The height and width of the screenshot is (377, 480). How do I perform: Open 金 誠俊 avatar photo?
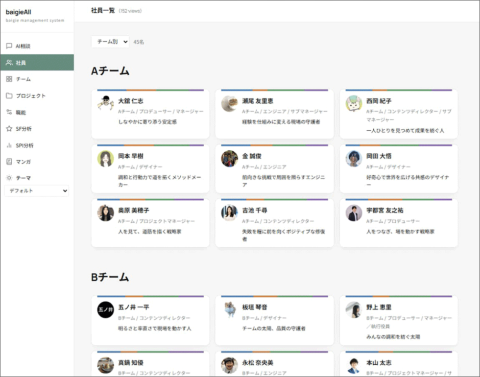pos(230,159)
